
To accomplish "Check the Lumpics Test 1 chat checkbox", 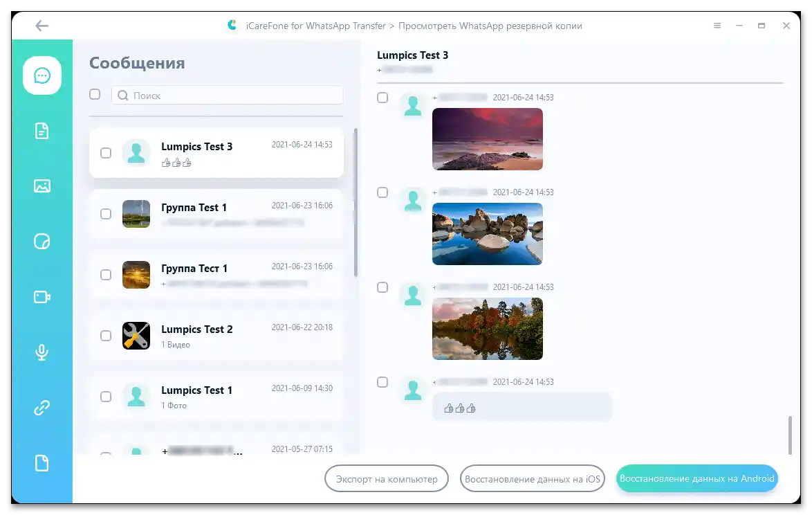I will (x=106, y=397).
